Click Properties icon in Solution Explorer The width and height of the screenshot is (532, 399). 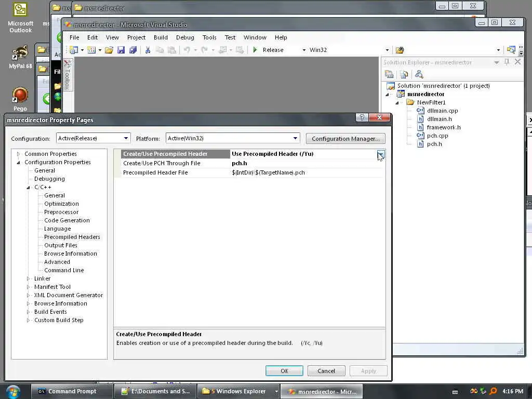(x=389, y=74)
